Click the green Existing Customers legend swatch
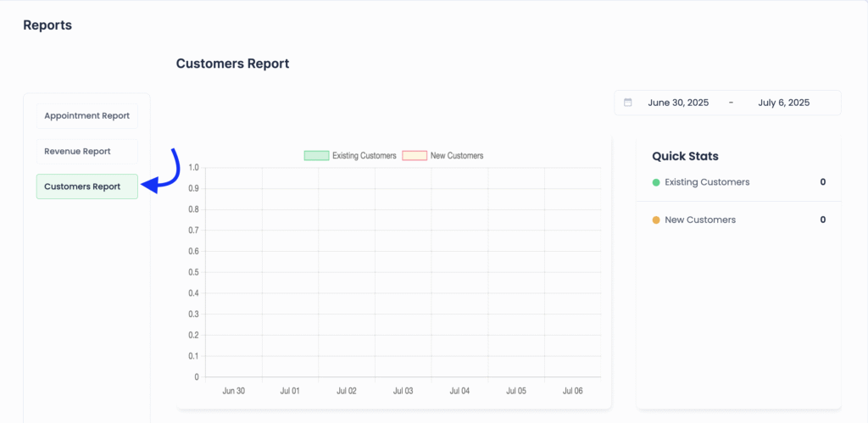The height and width of the screenshot is (423, 868). (316, 156)
